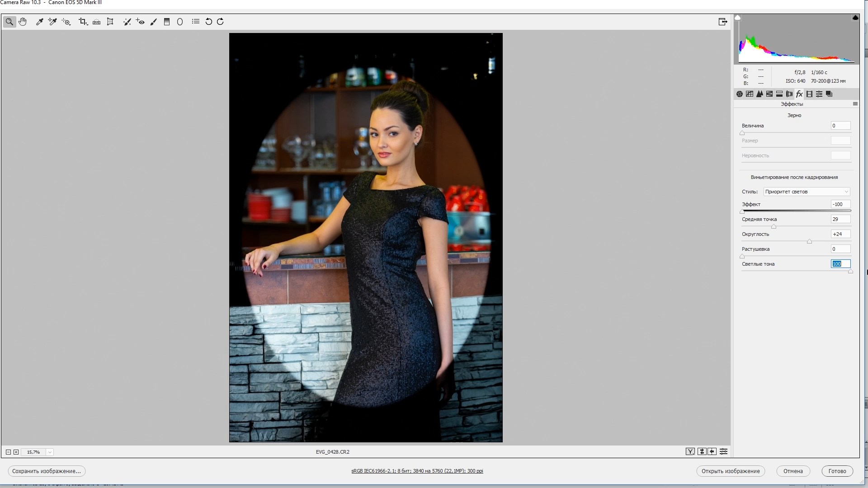868x488 pixels.
Task: Toggle fullscreen mode icon
Action: 722,22
